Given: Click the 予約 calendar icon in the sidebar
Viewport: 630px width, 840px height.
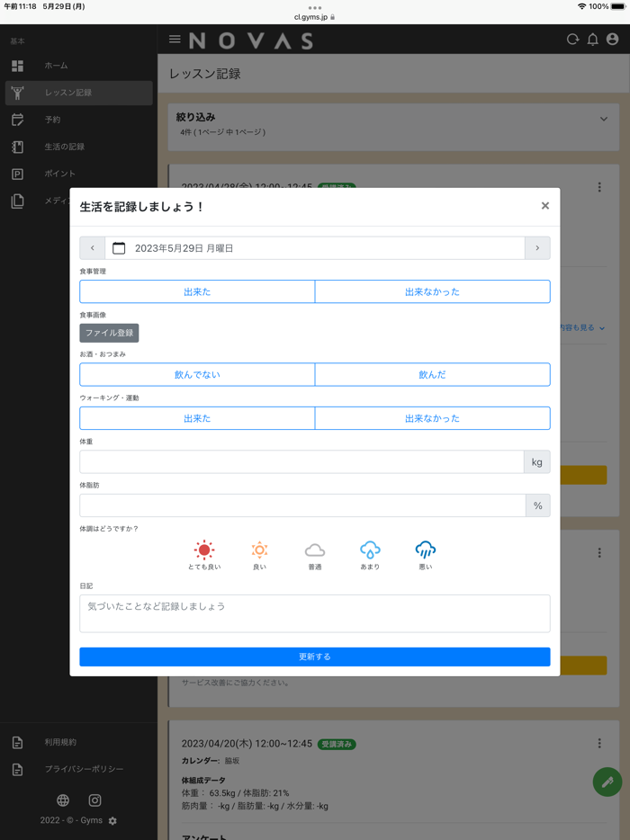Looking at the screenshot, I should click(x=18, y=120).
